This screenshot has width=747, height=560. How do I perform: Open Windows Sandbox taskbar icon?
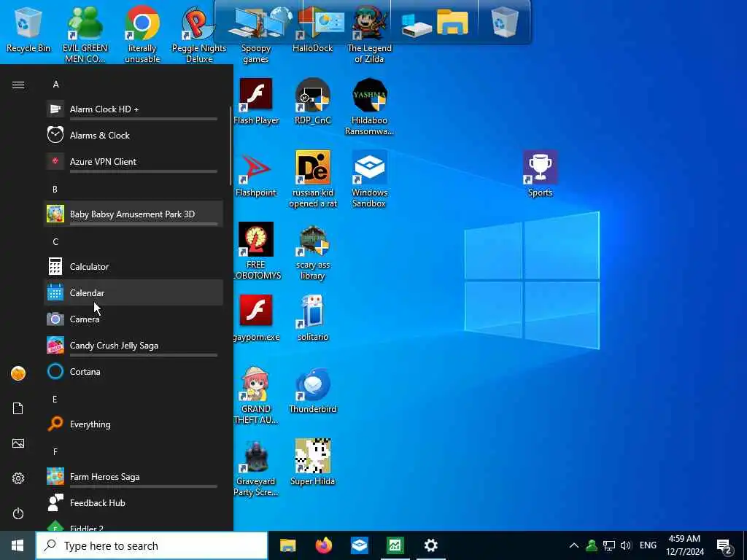[x=360, y=545]
